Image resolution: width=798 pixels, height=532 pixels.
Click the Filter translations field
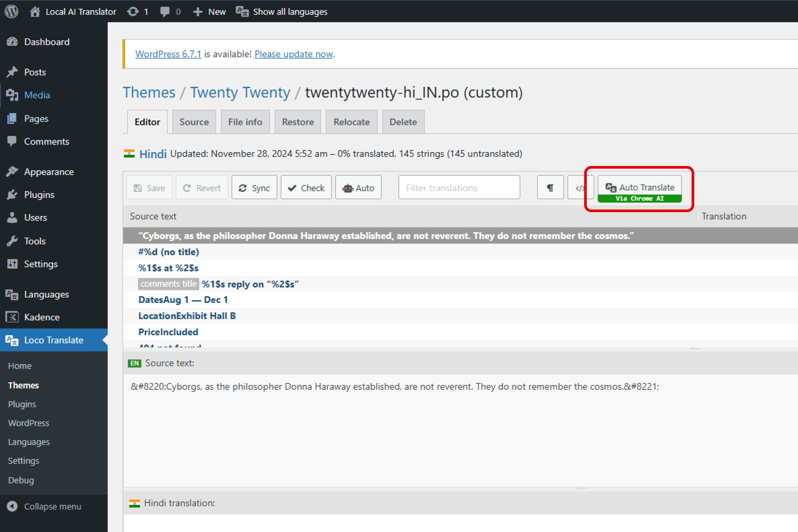pyautogui.click(x=459, y=187)
